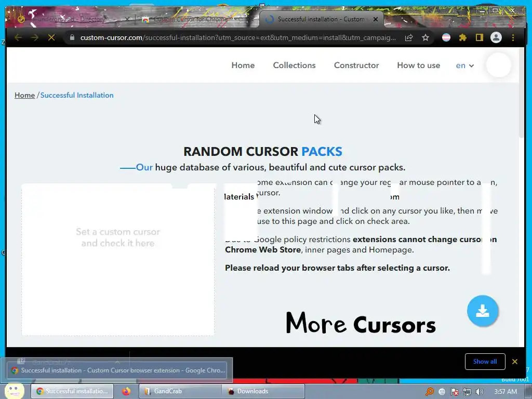Open the Downloads taskbar window
532x399 pixels.
(263, 391)
